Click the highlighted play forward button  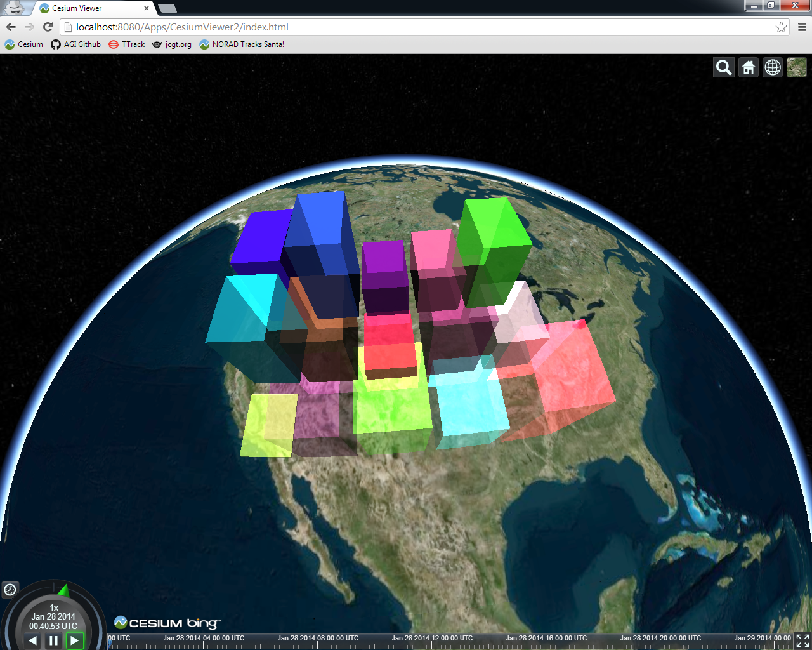pos(75,640)
